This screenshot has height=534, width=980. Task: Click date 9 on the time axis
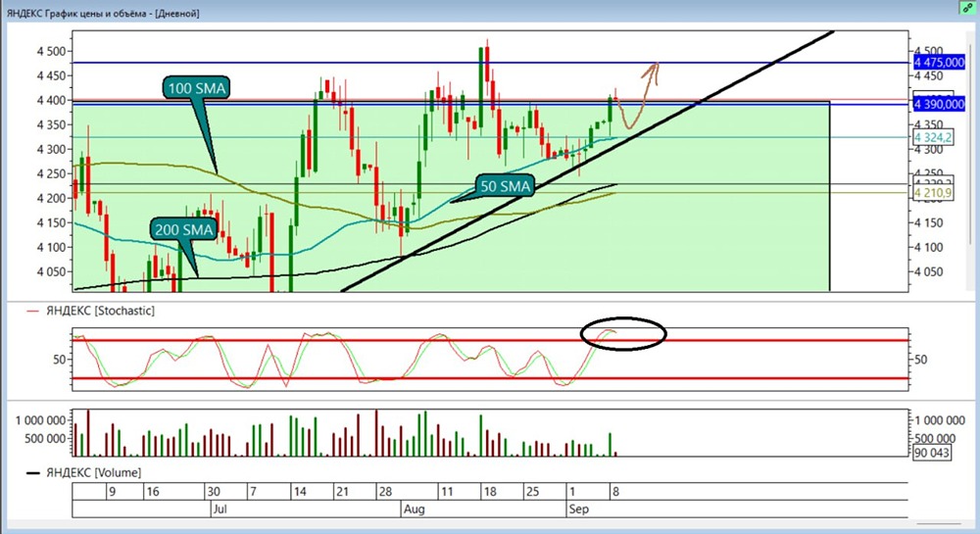point(113,492)
